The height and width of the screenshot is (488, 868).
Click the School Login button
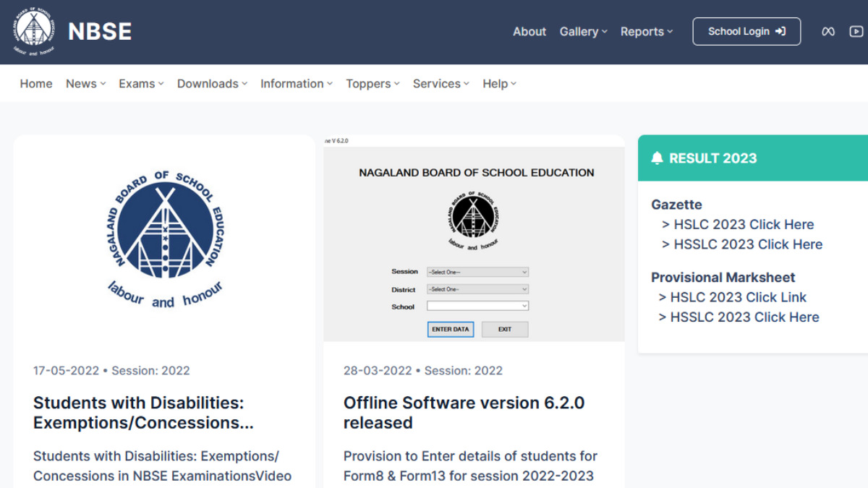[746, 32]
